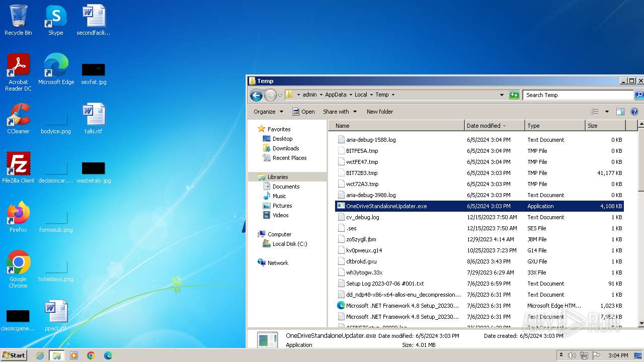Click the file list vertical scrollbar
This screenshot has width=644, height=362.
tap(640, 224)
